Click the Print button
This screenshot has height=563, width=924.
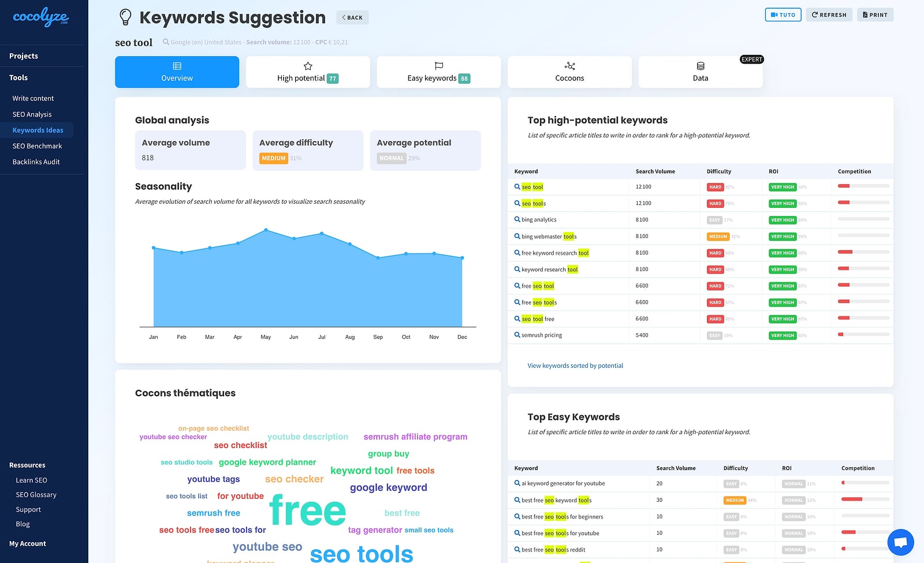[875, 14]
